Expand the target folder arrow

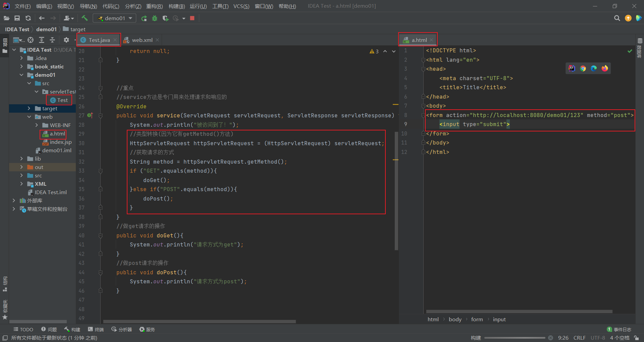click(29, 108)
